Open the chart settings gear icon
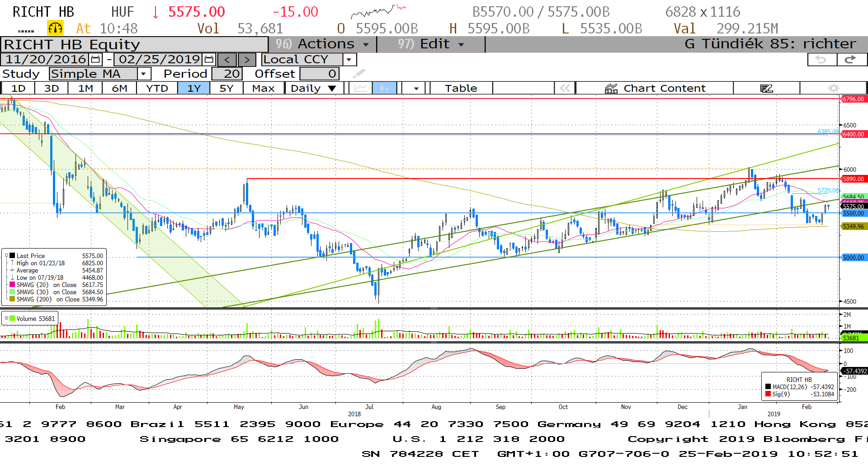The width and height of the screenshot is (868, 470). coord(834,88)
